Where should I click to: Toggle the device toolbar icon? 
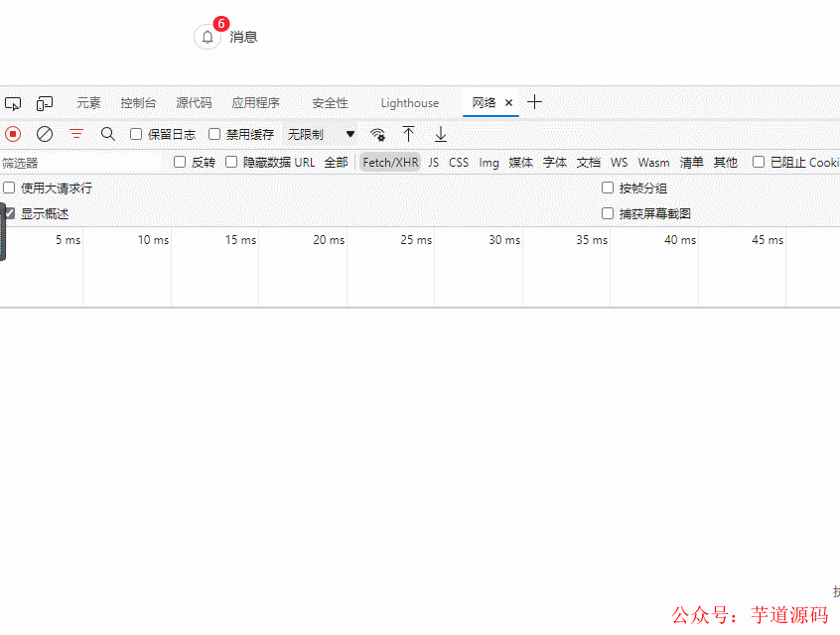pyautogui.click(x=44, y=102)
